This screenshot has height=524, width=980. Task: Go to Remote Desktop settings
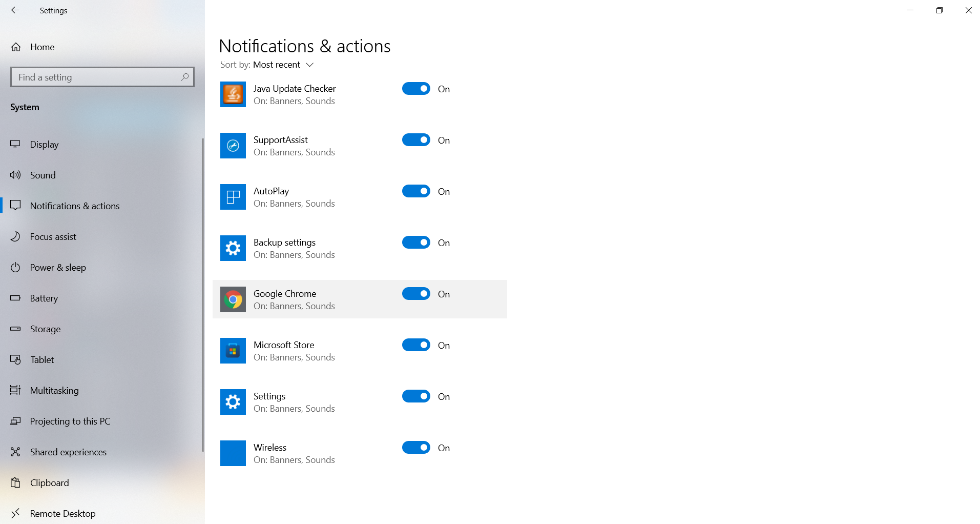pos(102,513)
